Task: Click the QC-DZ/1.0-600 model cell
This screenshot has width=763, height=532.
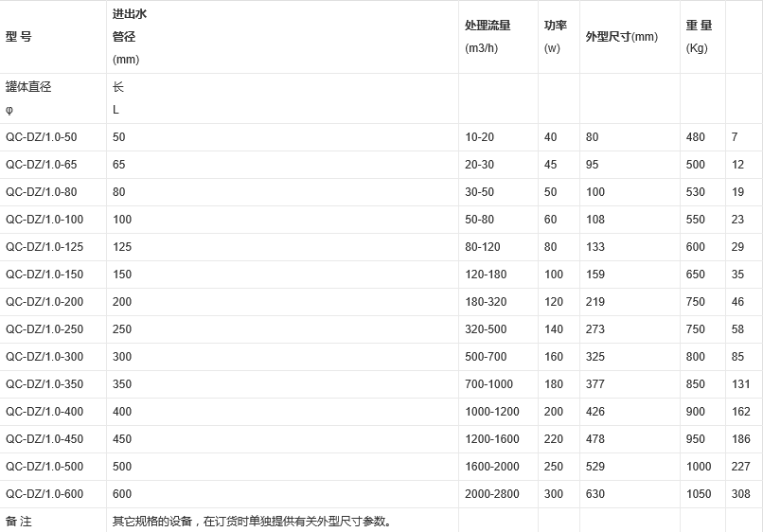Action: pyautogui.click(x=44, y=494)
